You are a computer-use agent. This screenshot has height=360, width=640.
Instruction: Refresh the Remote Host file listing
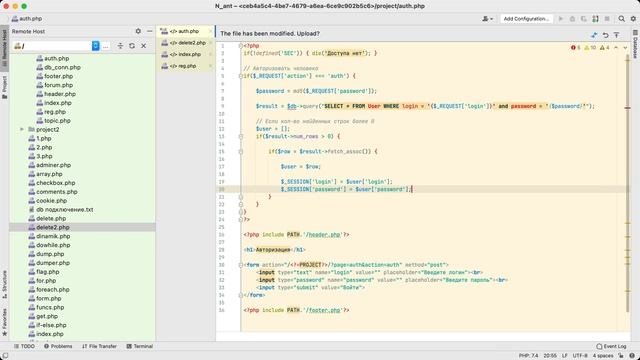tap(132, 46)
